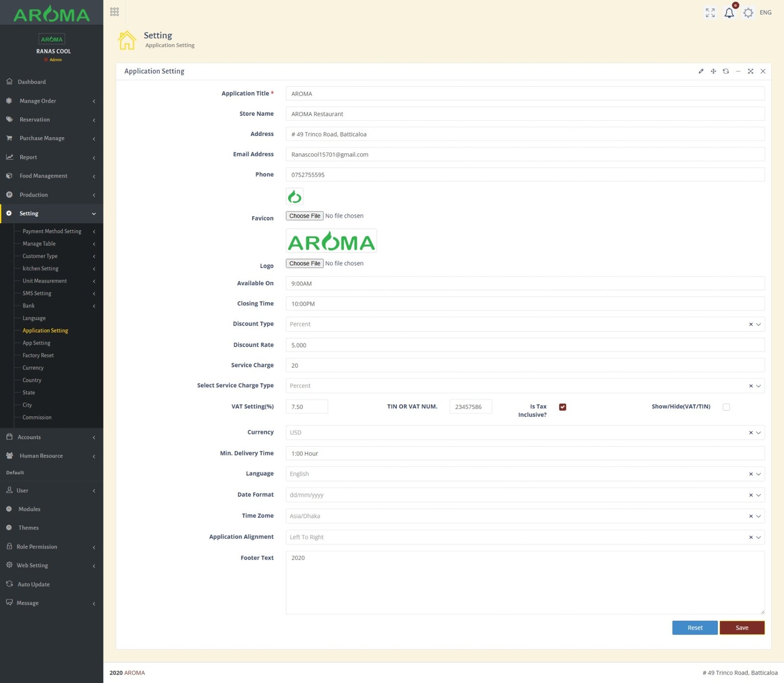
Task: Clear the Language selection with the X
Action: pos(751,474)
